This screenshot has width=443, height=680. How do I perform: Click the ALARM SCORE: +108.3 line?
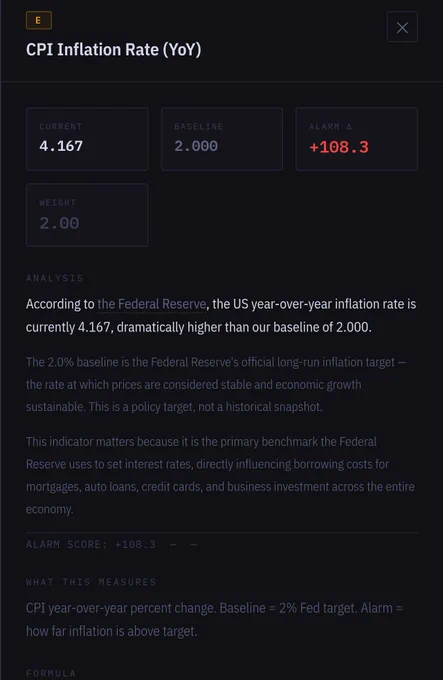click(x=91, y=544)
